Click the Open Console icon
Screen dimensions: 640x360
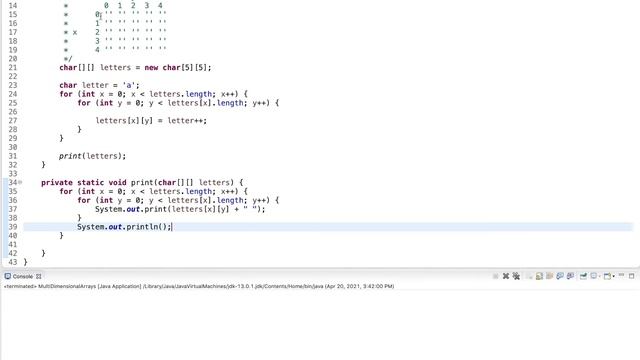coord(607,276)
